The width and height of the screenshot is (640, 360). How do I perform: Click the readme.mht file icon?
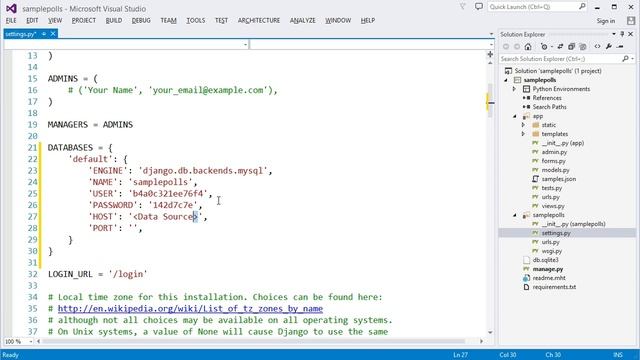pyautogui.click(x=527, y=278)
